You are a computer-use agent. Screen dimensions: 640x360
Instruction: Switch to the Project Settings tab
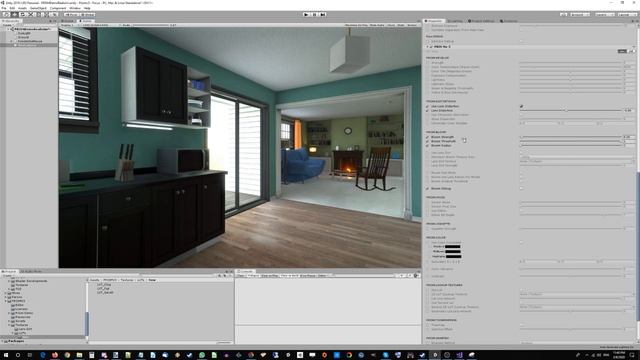coord(482,21)
